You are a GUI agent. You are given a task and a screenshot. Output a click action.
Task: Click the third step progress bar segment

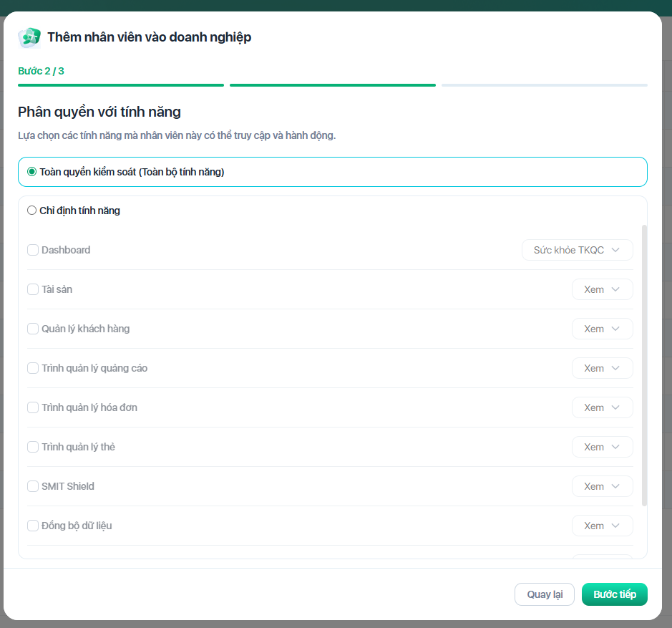click(544, 85)
